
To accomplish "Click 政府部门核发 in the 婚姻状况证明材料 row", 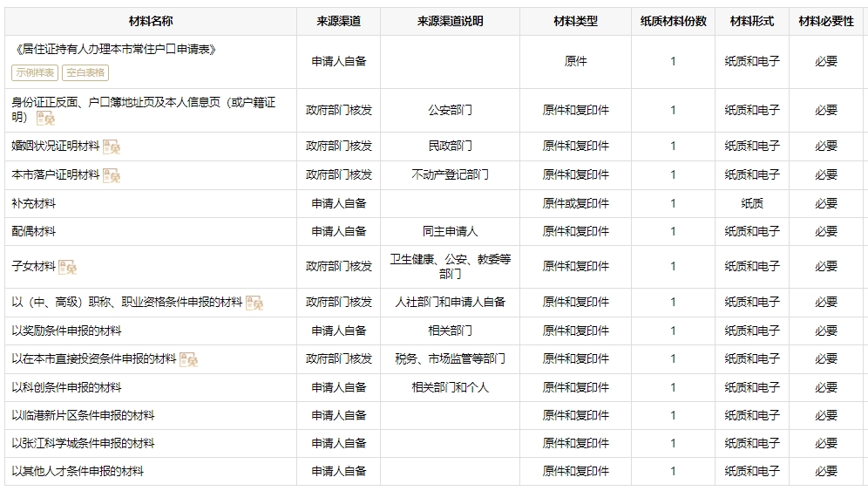I will (x=338, y=146).
